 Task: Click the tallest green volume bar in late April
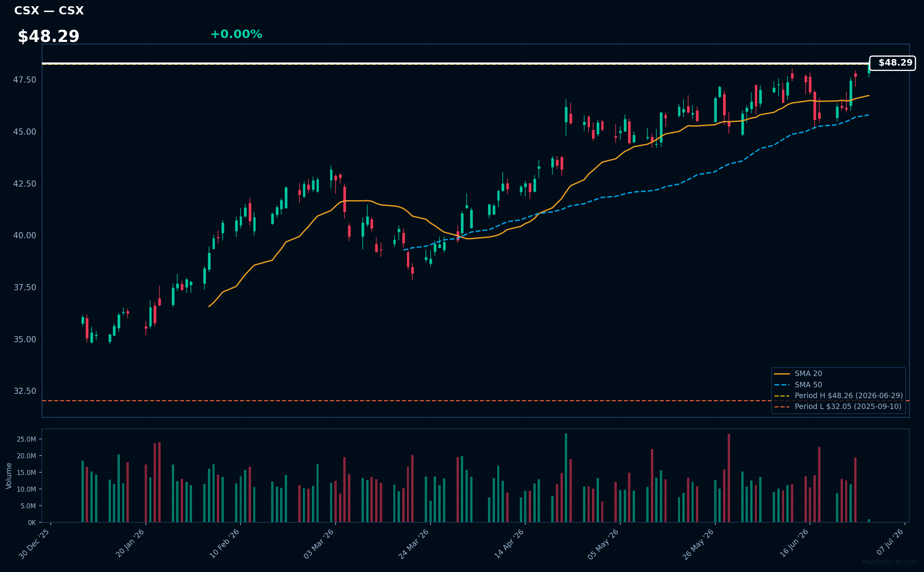pos(566,478)
